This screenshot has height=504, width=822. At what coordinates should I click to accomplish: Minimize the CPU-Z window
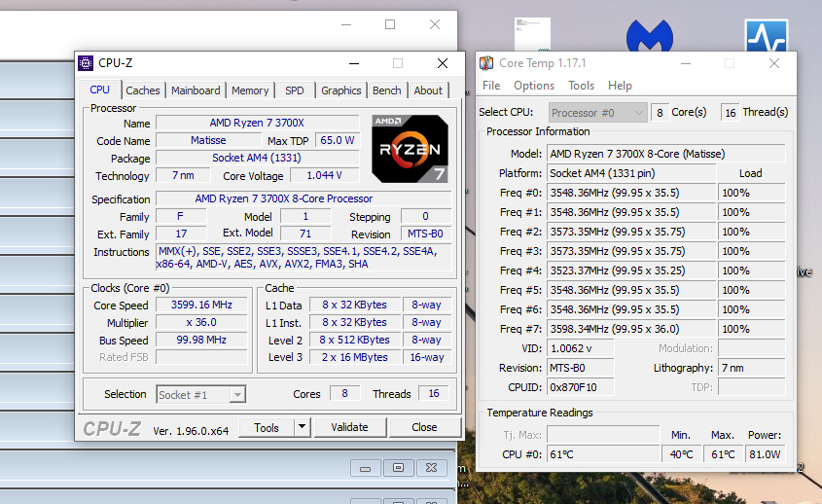tap(354, 63)
